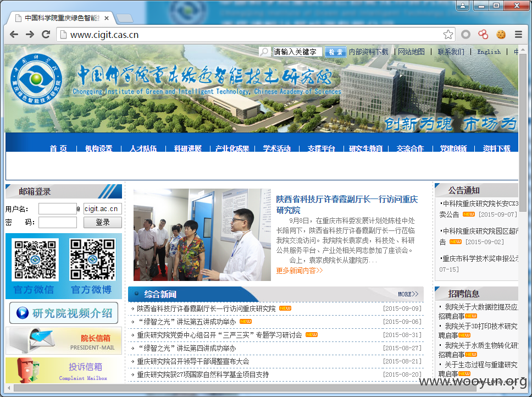Screen dimensions: 532x397
Task: Click the 官方微博 QR code
Action: [92, 260]
